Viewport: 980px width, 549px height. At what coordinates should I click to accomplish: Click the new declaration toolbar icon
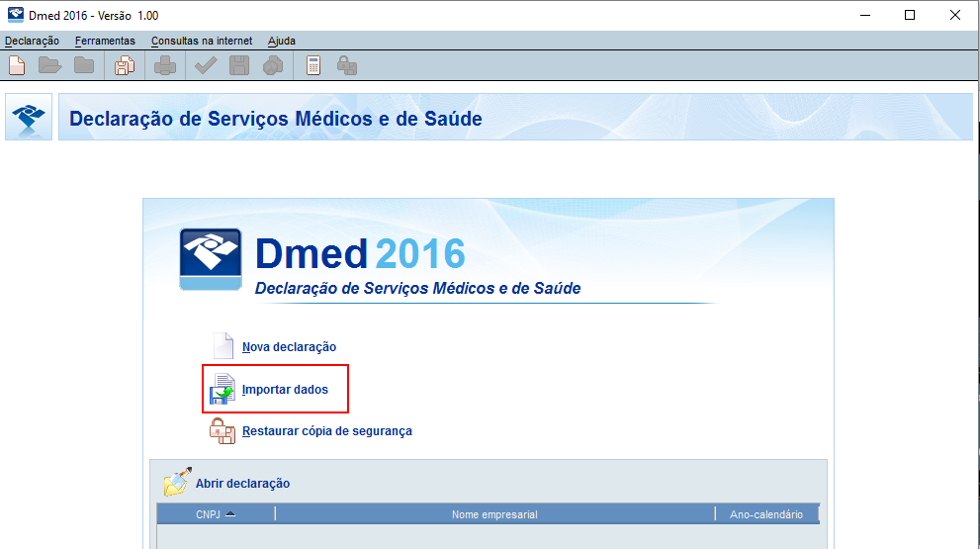pyautogui.click(x=17, y=65)
